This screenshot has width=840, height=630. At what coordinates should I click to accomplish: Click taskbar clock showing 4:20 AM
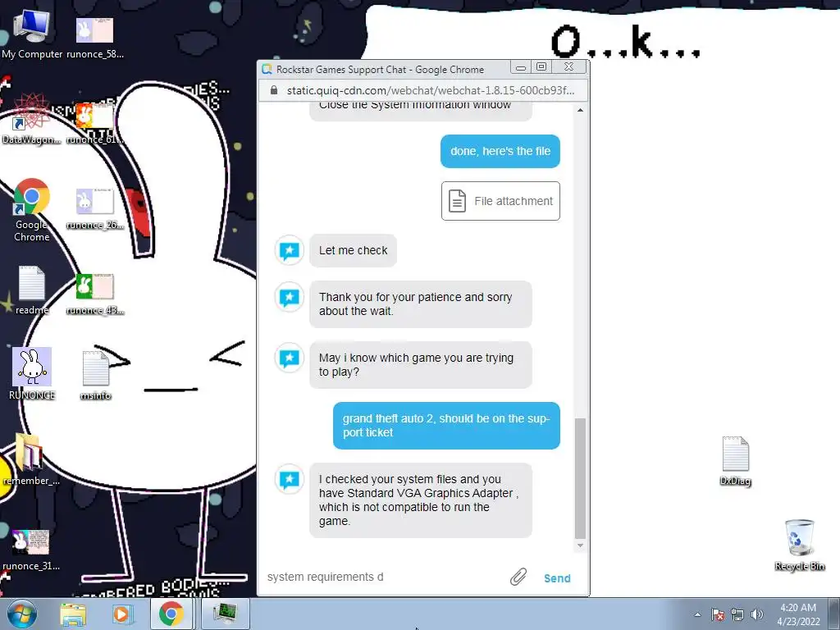click(x=797, y=614)
